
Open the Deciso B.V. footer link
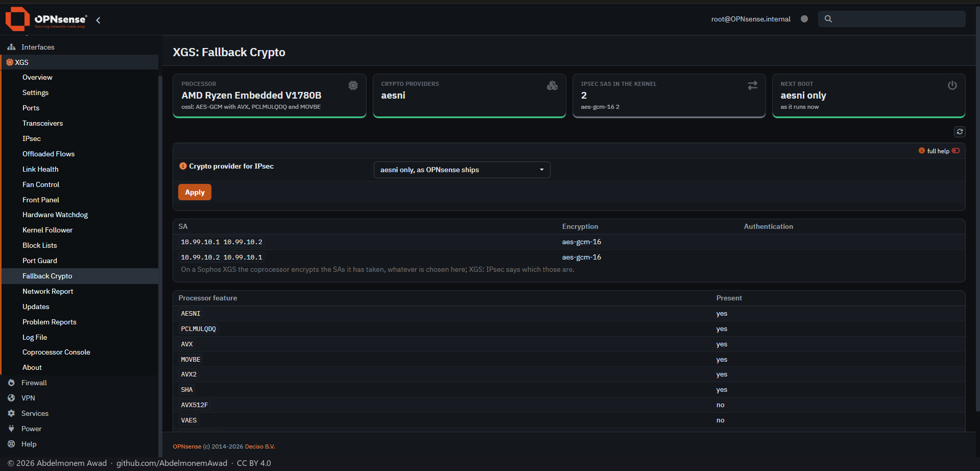(x=260, y=446)
